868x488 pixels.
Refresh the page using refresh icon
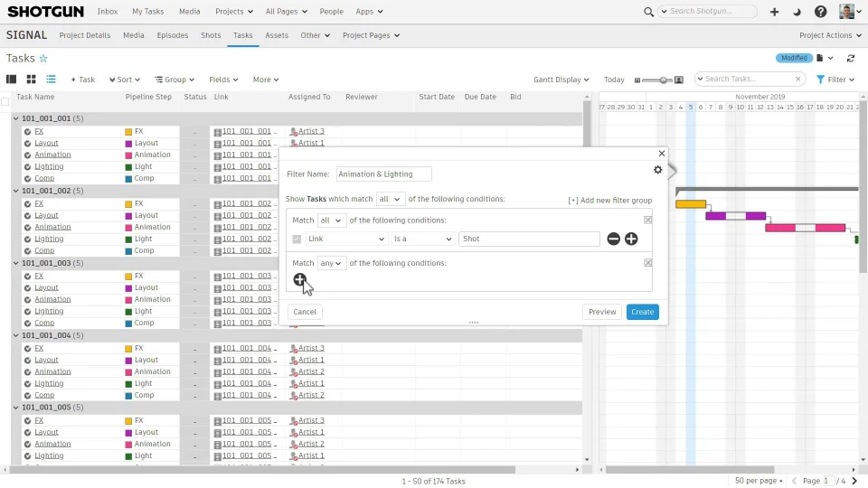851,58
